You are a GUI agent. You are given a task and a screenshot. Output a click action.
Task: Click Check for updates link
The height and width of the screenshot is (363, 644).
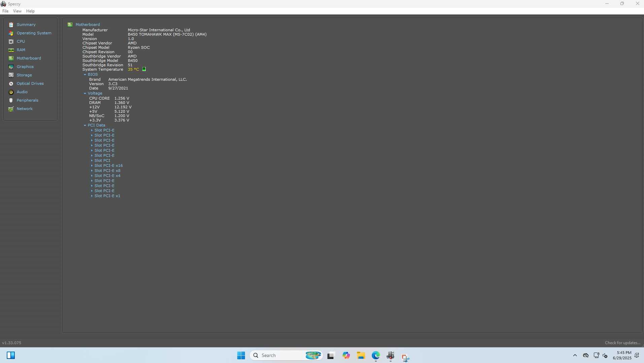click(622, 343)
